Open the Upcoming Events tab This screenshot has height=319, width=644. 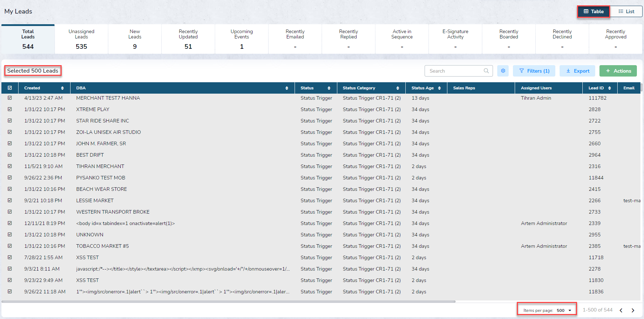(242, 39)
